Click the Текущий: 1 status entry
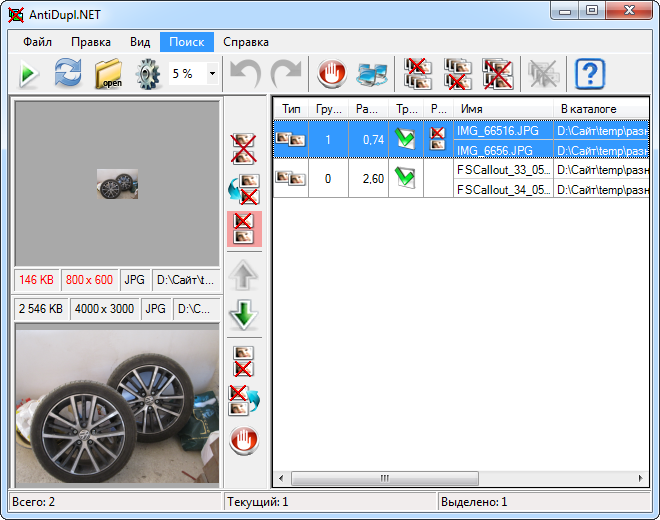 (x=258, y=502)
